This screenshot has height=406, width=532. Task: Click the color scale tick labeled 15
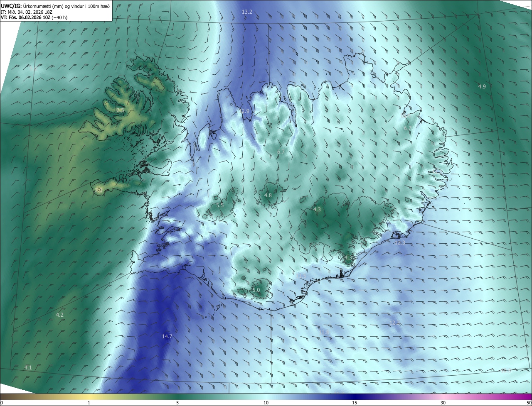coord(355,403)
